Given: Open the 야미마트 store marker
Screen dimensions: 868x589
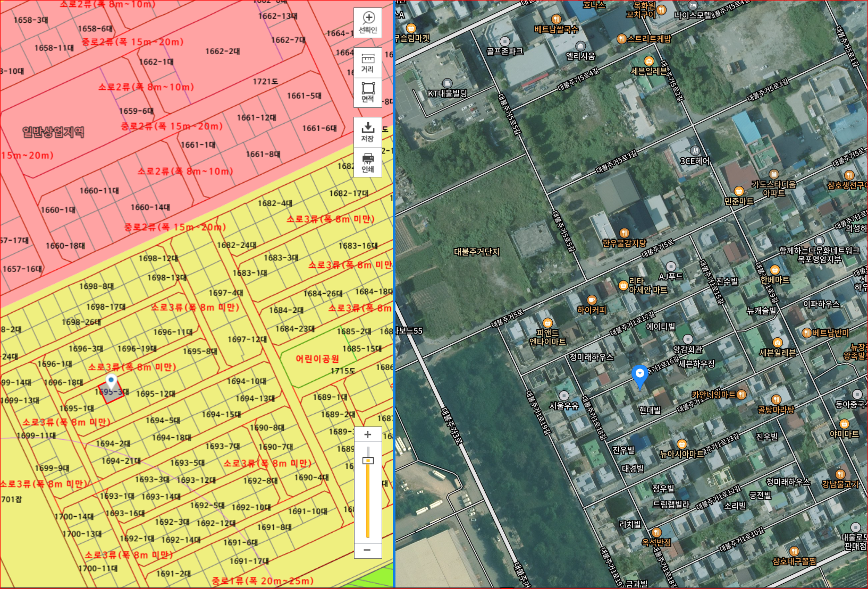Looking at the screenshot, I should (x=844, y=429).
